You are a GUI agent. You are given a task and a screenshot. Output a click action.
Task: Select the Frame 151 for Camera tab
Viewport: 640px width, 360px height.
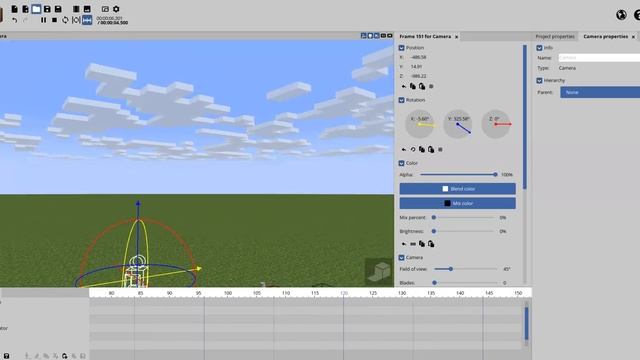[x=425, y=36]
